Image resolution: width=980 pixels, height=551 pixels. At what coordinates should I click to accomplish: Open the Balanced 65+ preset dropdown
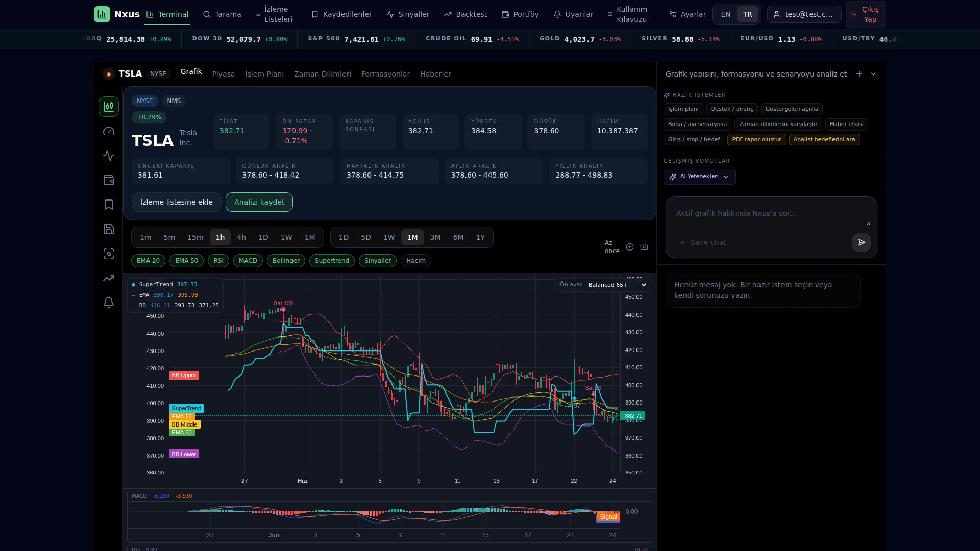pyautogui.click(x=617, y=285)
